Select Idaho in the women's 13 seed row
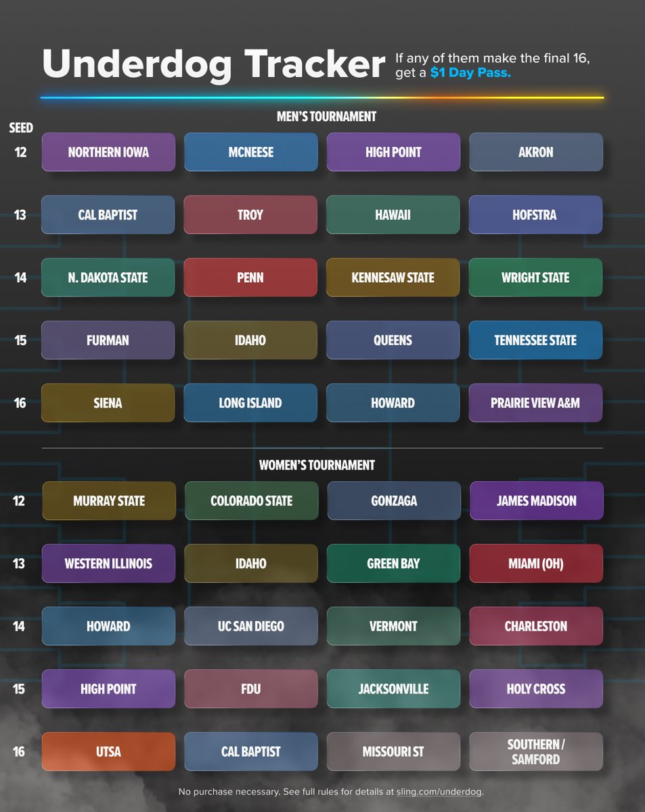This screenshot has width=645, height=812. pos(251,564)
